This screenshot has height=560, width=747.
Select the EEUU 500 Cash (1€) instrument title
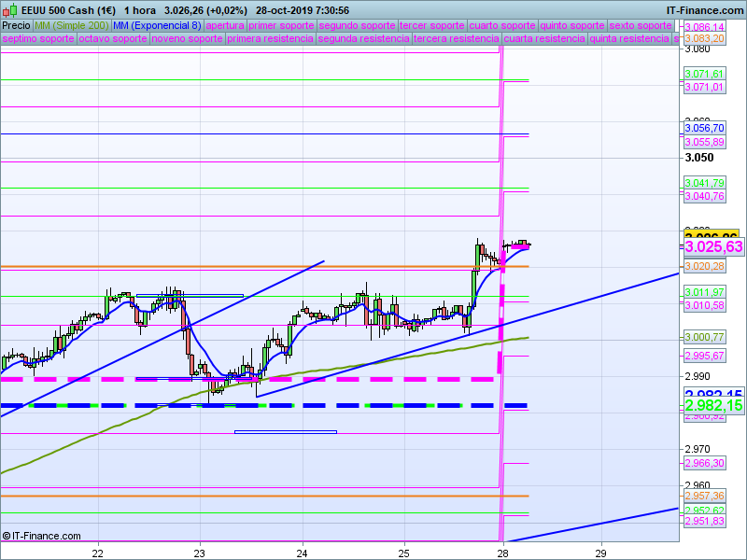click(68, 10)
